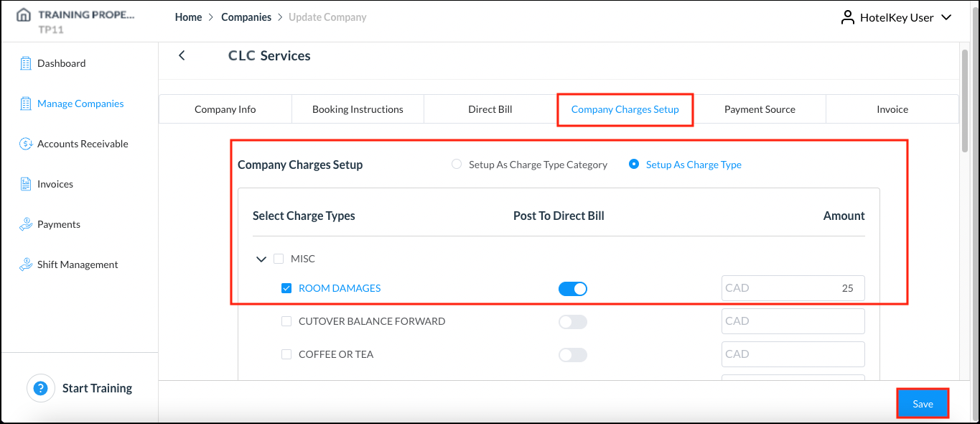The height and width of the screenshot is (424, 980).
Task: Switch to the Booking Instructions tab
Action: (x=357, y=109)
